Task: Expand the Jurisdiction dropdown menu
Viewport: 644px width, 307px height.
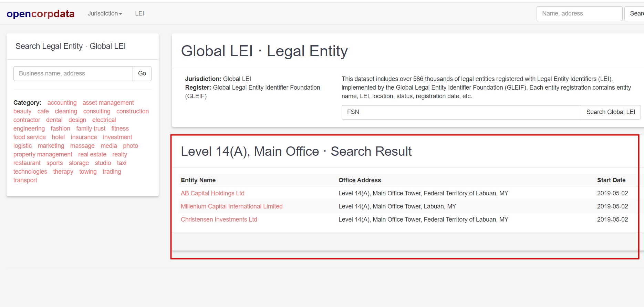Action: click(x=105, y=13)
